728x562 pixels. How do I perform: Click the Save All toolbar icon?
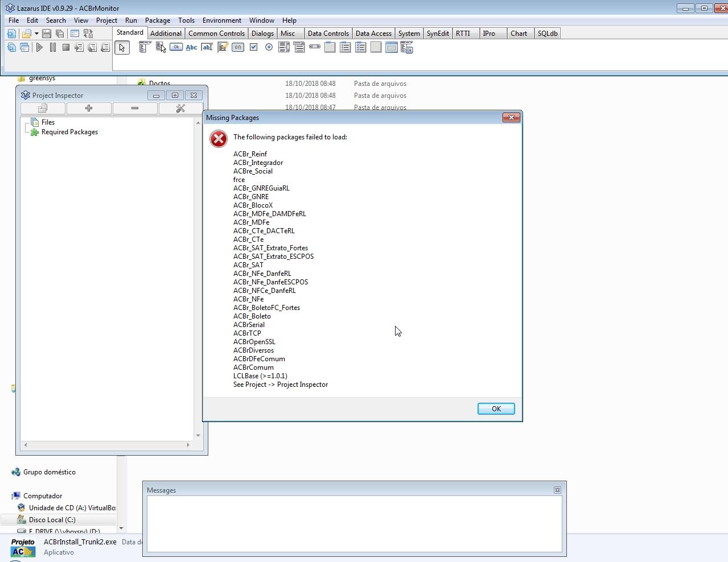tap(60, 34)
